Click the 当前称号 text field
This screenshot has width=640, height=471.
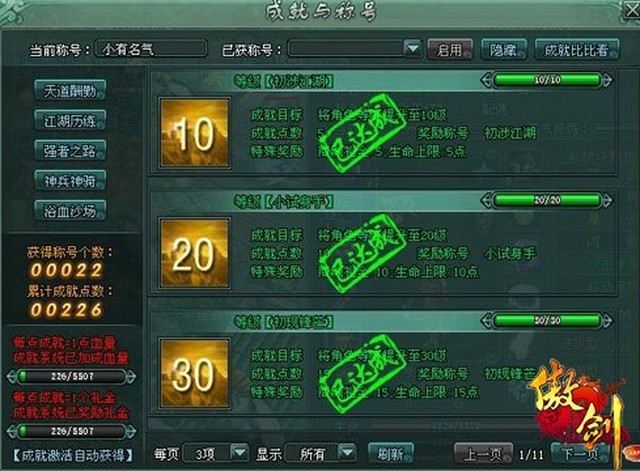(x=151, y=49)
